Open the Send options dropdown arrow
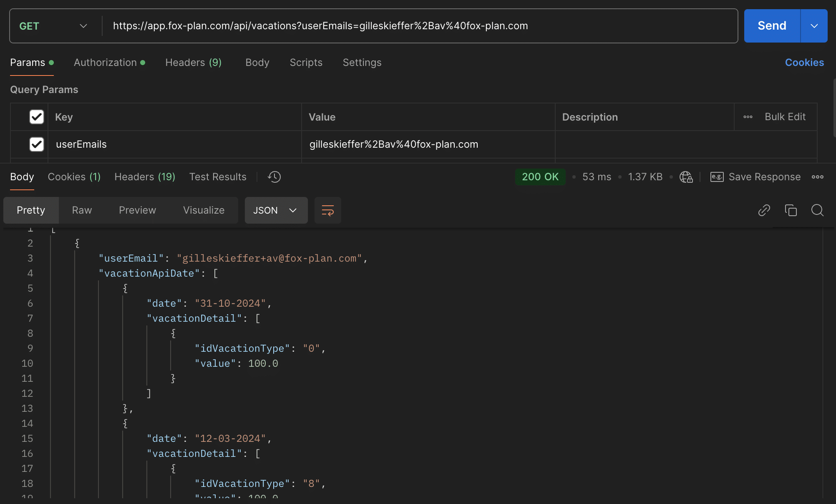This screenshot has height=504, width=836. [x=814, y=26]
